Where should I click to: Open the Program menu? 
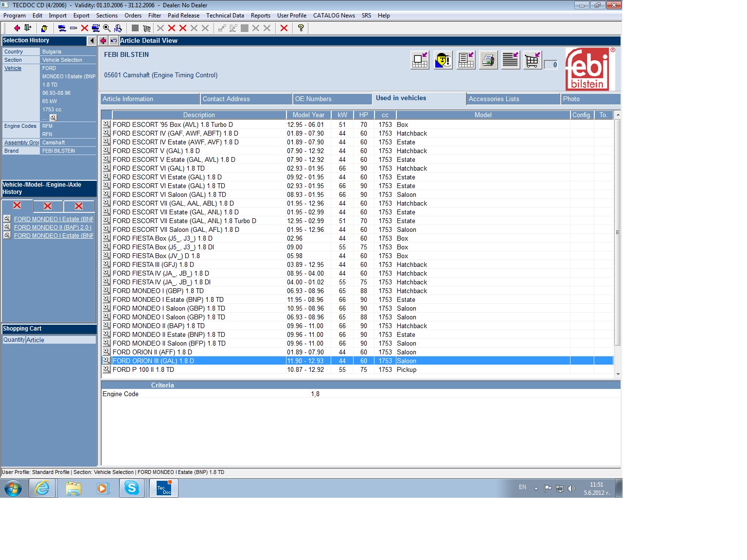point(15,16)
